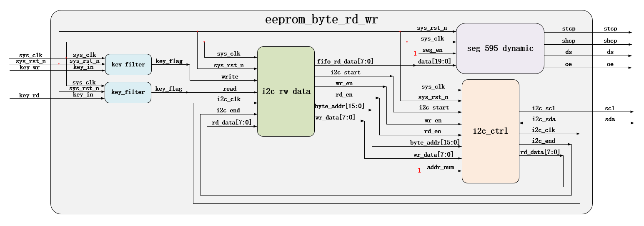
Task: Click key_flag label leading to read
Action: 169,89
